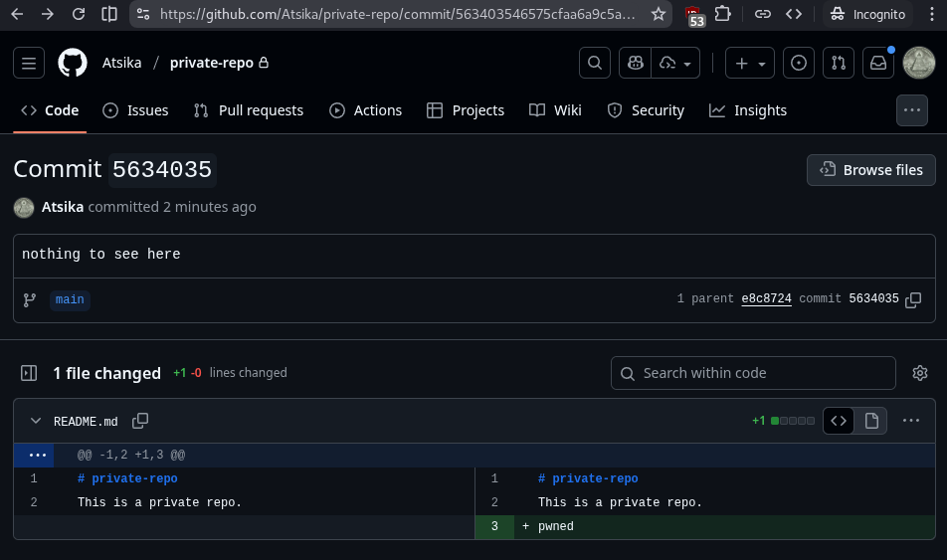This screenshot has height=560, width=947.
Task: Open the Incognito profile indicator
Action: click(x=867, y=14)
